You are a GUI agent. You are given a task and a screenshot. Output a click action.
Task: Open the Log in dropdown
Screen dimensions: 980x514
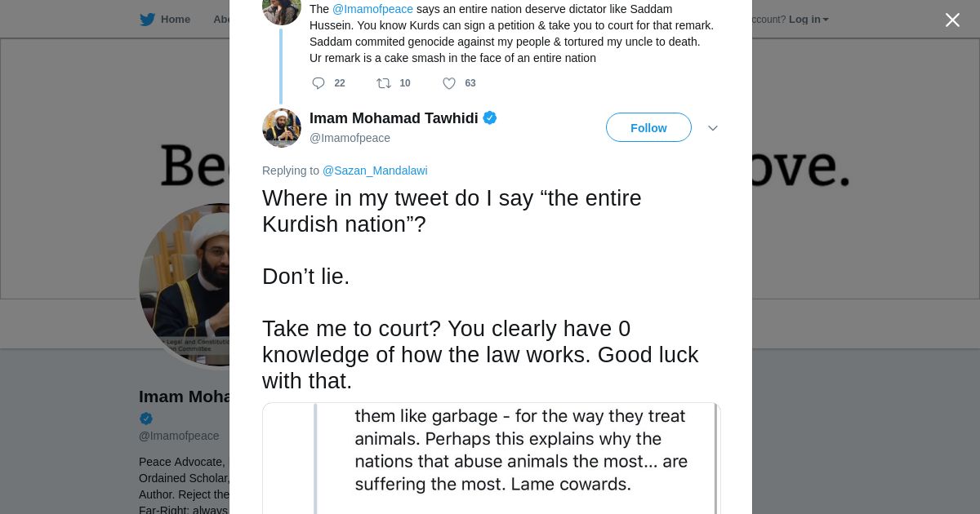tap(808, 20)
